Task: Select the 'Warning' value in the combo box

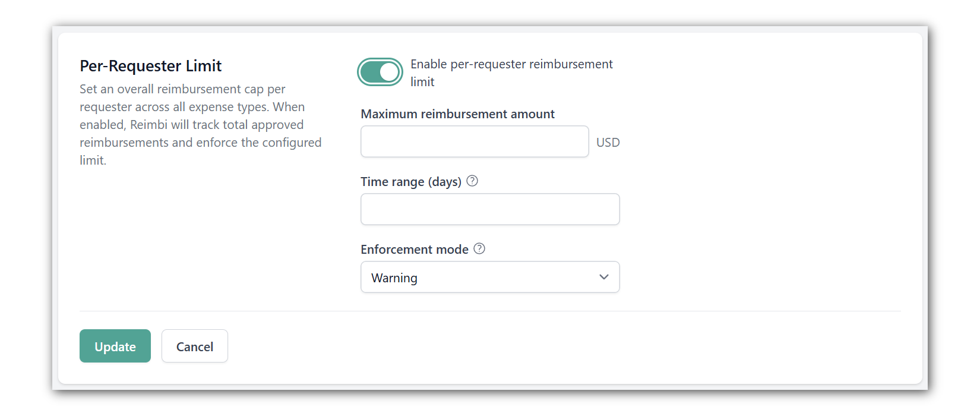Action: tap(394, 278)
